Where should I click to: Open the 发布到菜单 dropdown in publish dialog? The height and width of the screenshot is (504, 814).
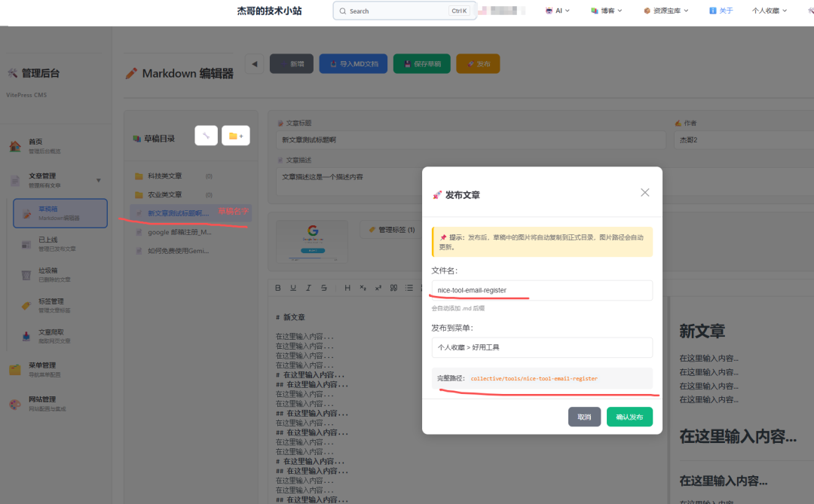click(x=543, y=347)
